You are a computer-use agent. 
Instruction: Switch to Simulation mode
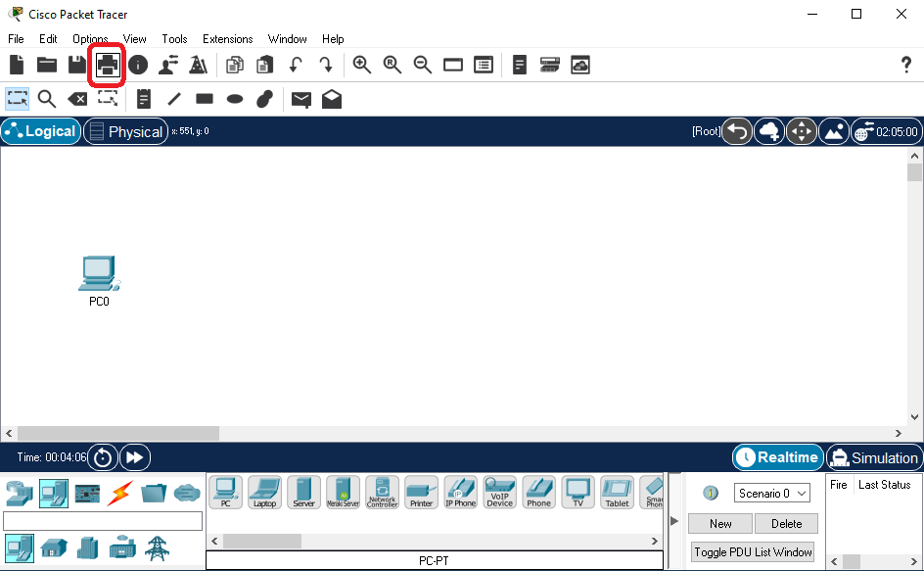[874, 457]
